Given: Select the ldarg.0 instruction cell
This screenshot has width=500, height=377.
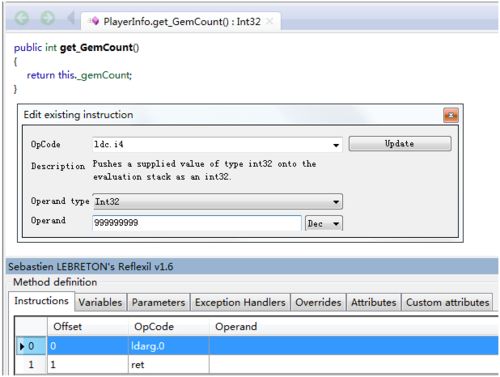Looking at the screenshot, I should 169,346.
